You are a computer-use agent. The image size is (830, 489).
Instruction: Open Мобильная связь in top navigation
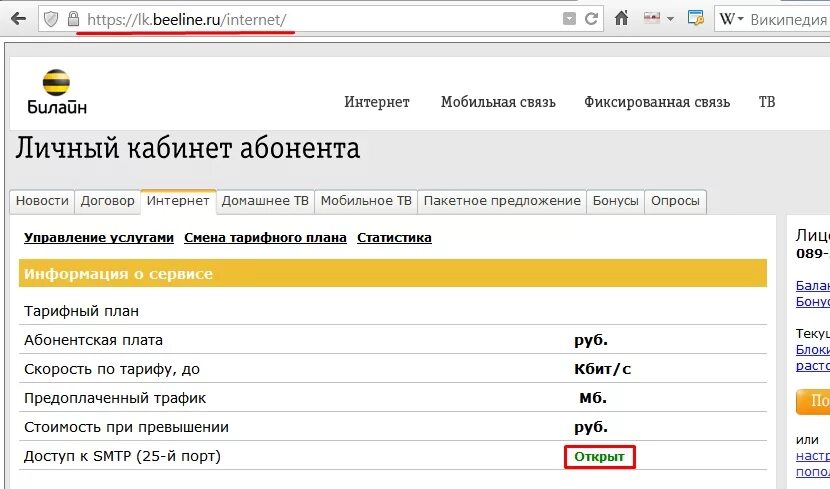click(498, 102)
